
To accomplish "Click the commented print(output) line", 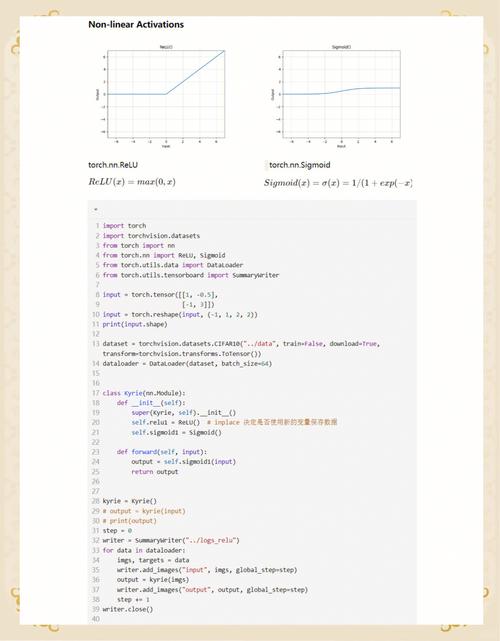I will (130, 521).
